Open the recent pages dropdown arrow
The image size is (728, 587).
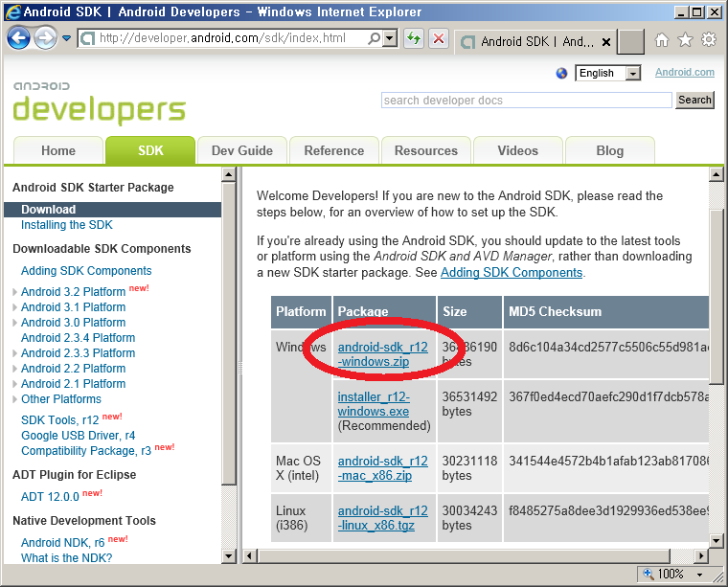66,38
